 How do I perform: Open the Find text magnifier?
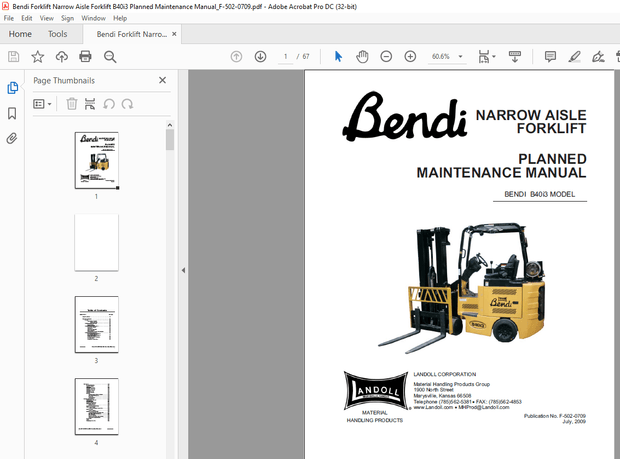110,57
